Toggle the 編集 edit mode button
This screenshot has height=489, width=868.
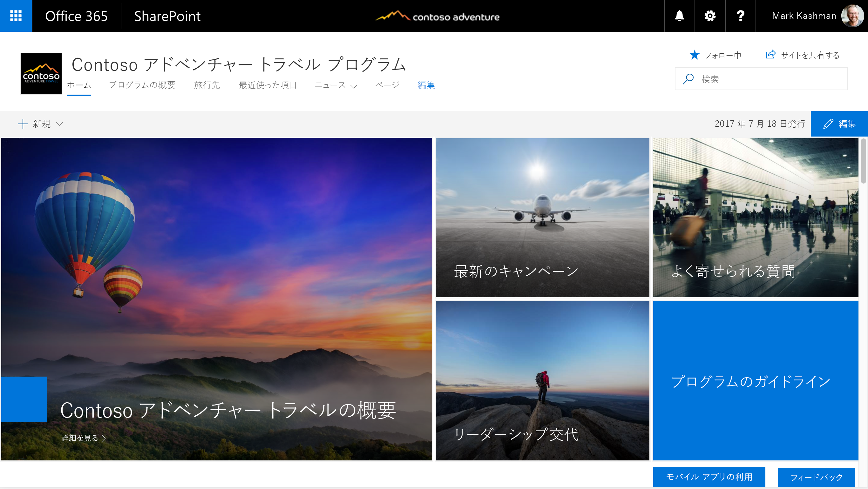pyautogui.click(x=839, y=123)
